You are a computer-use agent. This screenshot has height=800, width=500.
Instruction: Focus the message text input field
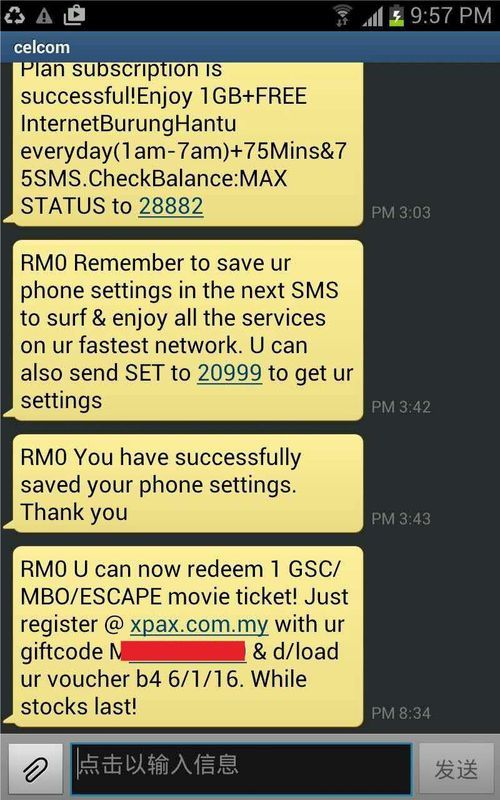pos(241,769)
